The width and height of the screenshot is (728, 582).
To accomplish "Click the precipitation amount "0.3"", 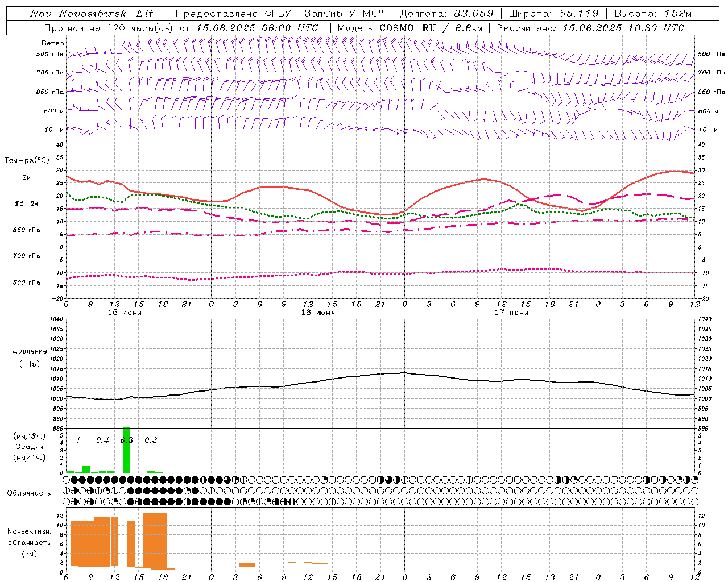I will pos(151,440).
